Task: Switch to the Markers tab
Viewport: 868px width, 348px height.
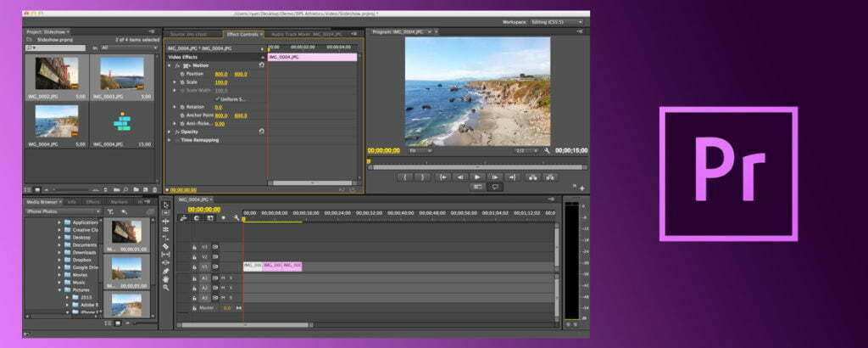Action: point(119,202)
